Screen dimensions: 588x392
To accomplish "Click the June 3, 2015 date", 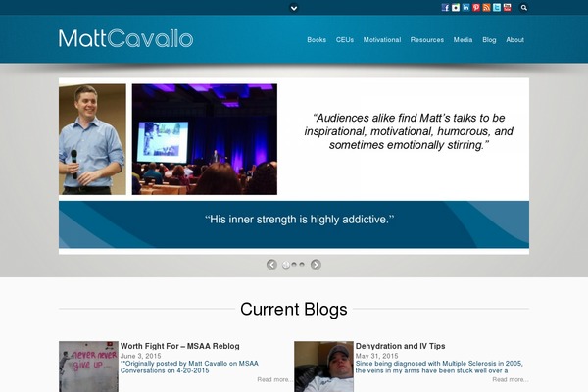I will pos(140,356).
